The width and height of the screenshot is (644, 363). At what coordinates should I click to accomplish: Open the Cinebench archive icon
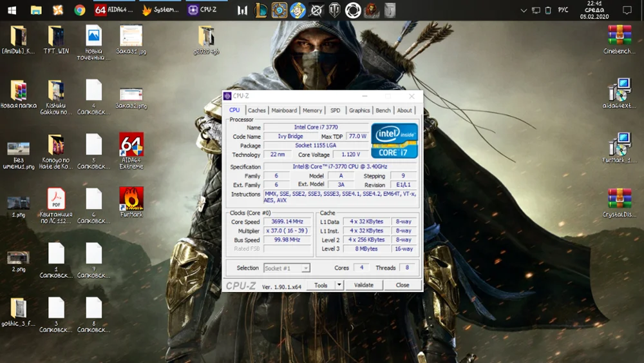[620, 35]
